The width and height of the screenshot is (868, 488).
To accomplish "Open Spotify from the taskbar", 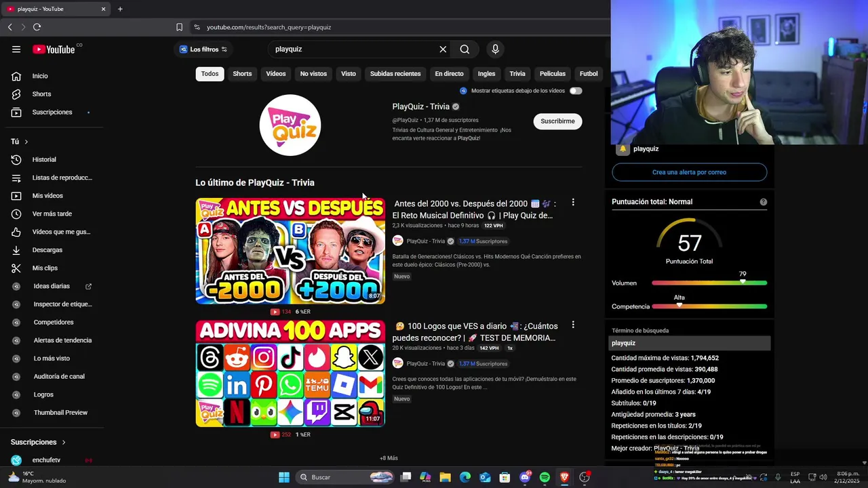I will point(545,477).
